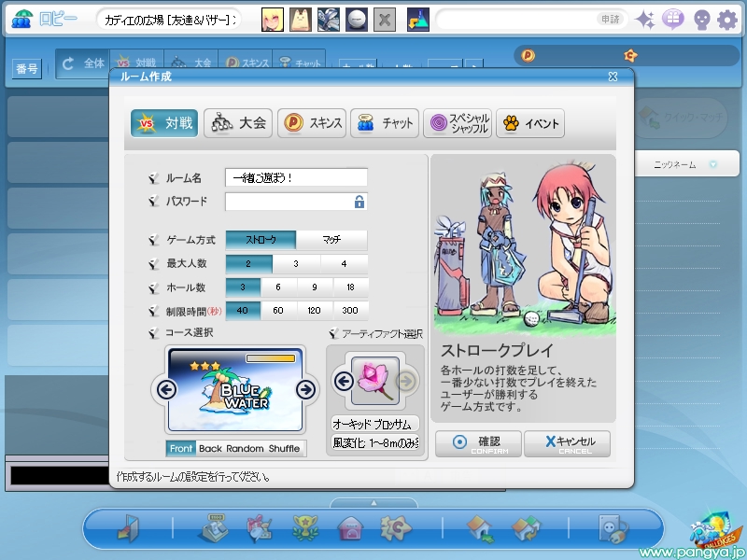Screen dimensions: 747x560
Task: Open the trophy rankings icon
Action: pos(305,528)
